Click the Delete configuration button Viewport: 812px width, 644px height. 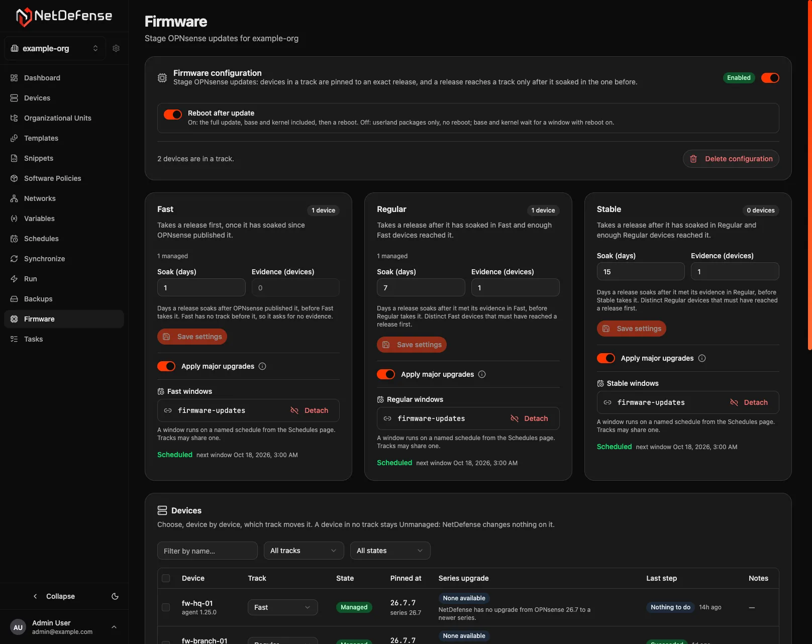tap(731, 159)
